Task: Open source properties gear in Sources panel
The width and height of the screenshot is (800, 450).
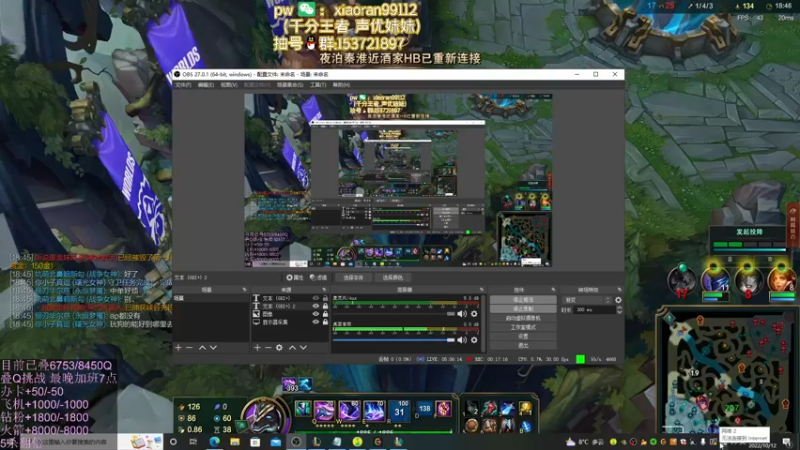Action: 279,347
